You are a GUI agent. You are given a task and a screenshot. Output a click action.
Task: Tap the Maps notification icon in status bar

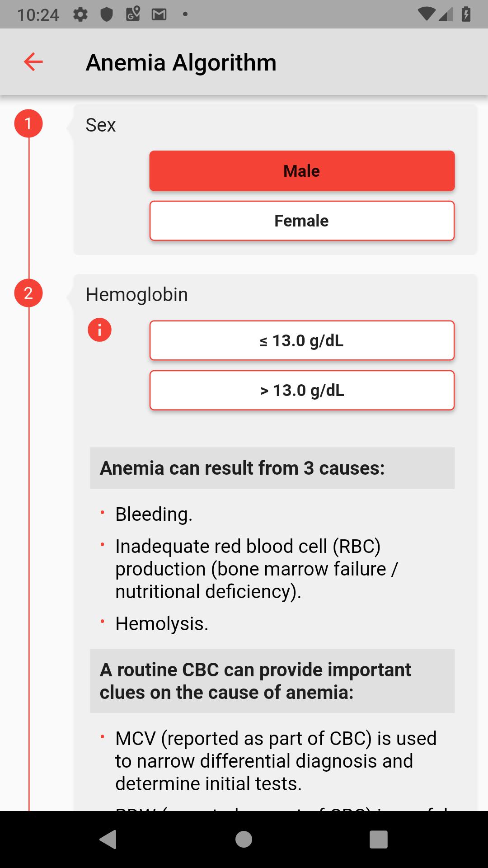[x=132, y=14]
